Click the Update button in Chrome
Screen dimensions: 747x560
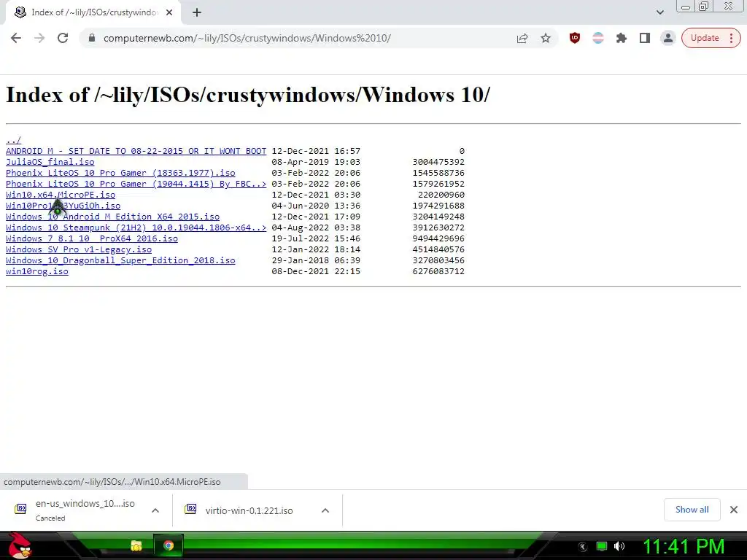pos(711,38)
